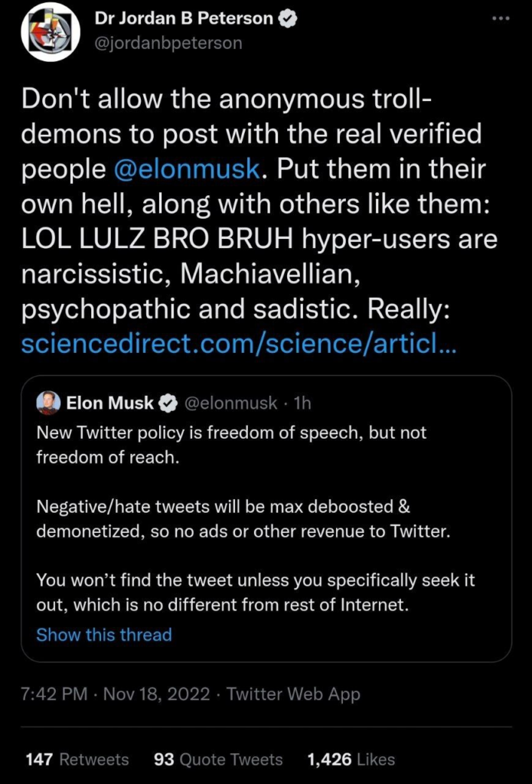Click the verified badge next to Elon Musk
This screenshot has height=784, width=532.
click(168, 403)
